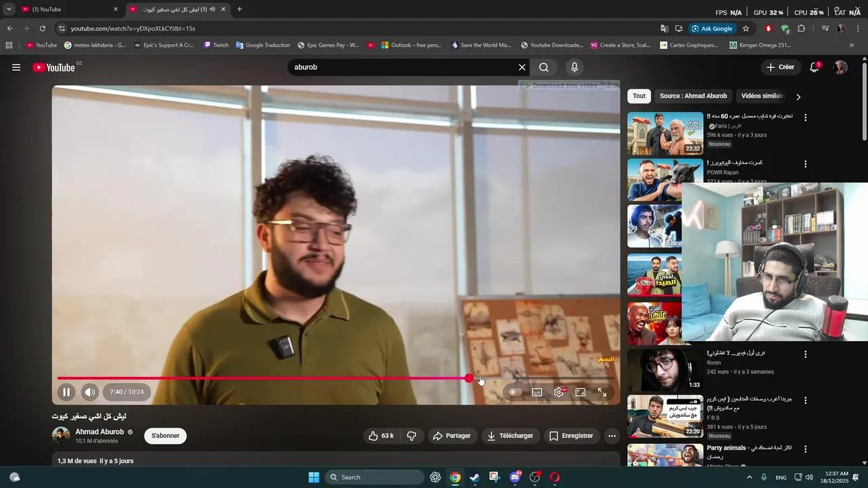Image resolution: width=868 pixels, height=488 pixels.
Task: Open the apps grid in the bookmarks bar
Action: tap(9, 45)
